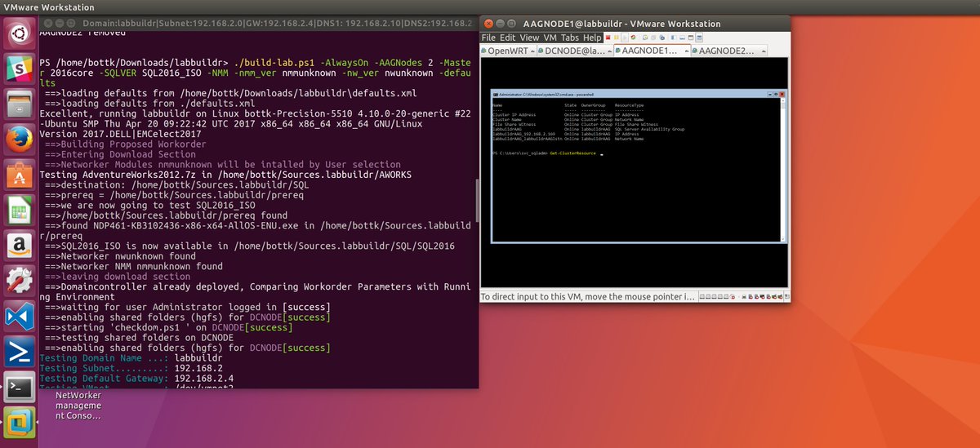Launch Slack from the dock
The width and height of the screenshot is (980, 448).
19,70
